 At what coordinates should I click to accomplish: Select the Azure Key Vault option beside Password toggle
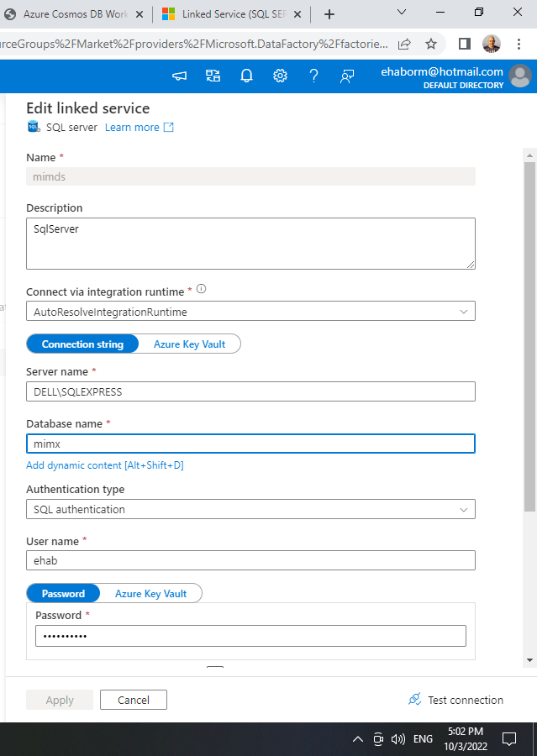pyautogui.click(x=150, y=594)
